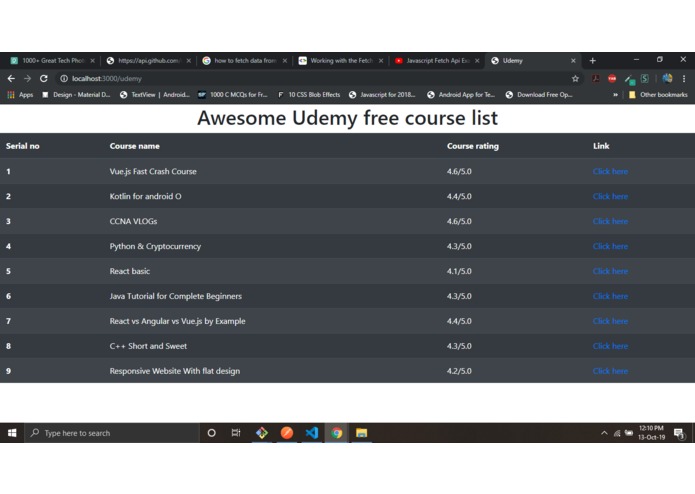Click the localhost:3000/udemy address bar

coord(319,78)
